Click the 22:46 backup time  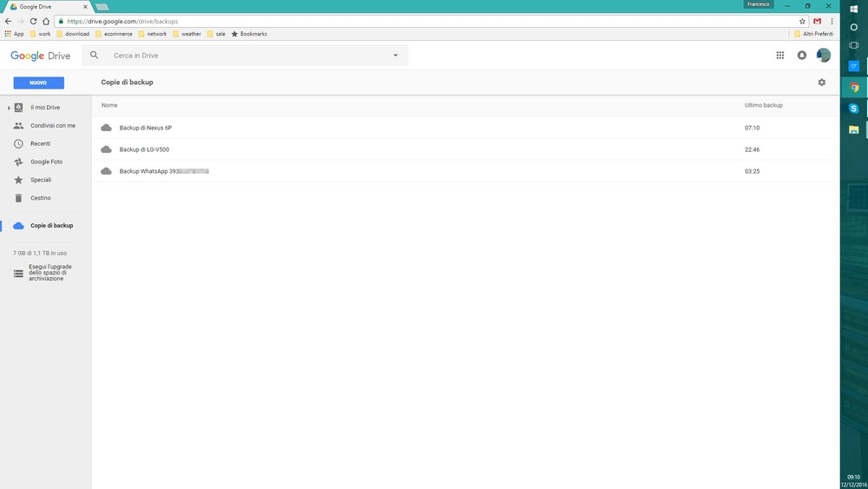pyautogui.click(x=752, y=149)
